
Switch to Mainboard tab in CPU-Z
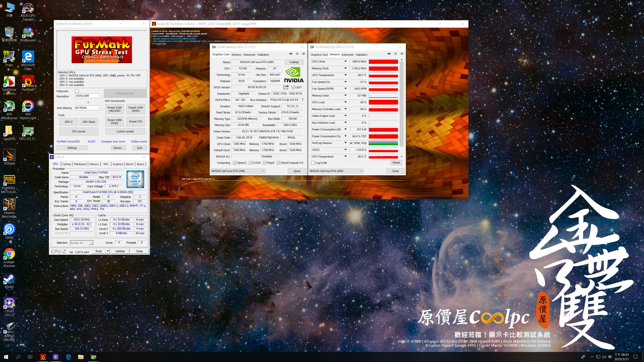[80, 164]
